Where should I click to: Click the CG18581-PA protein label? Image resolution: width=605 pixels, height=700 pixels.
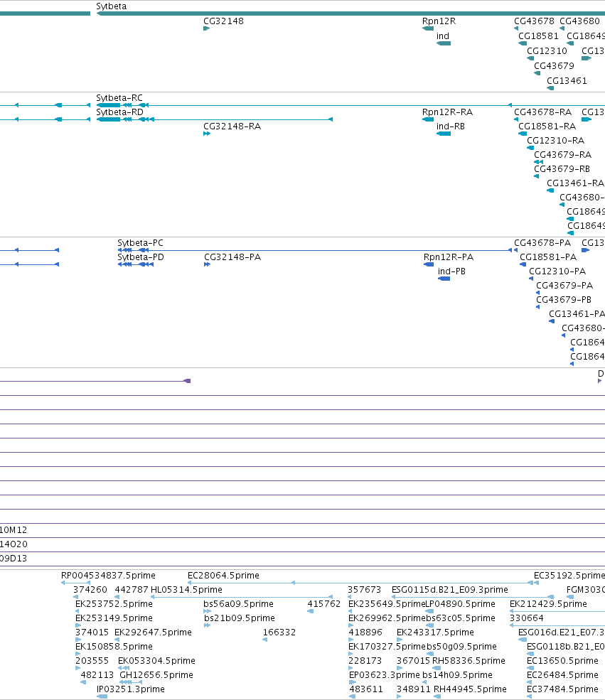click(548, 257)
